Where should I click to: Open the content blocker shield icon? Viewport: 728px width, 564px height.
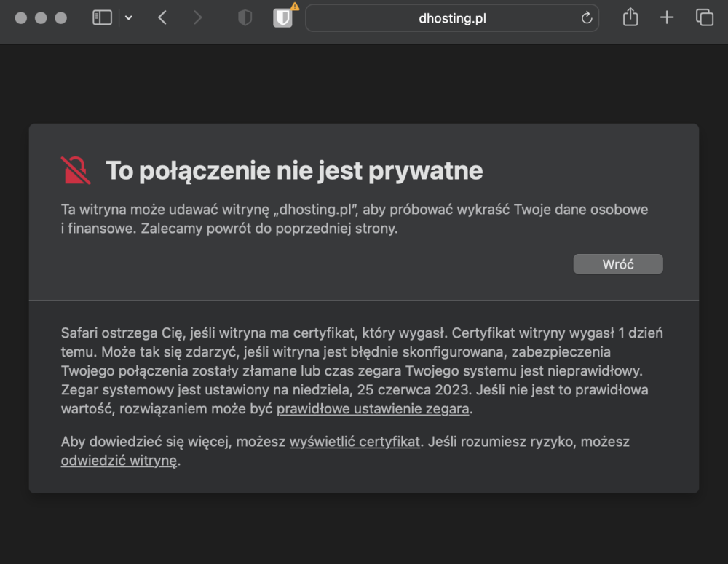pos(245,17)
